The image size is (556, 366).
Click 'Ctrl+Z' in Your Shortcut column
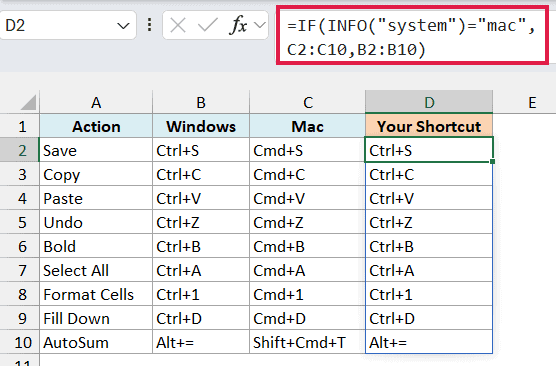(429, 222)
